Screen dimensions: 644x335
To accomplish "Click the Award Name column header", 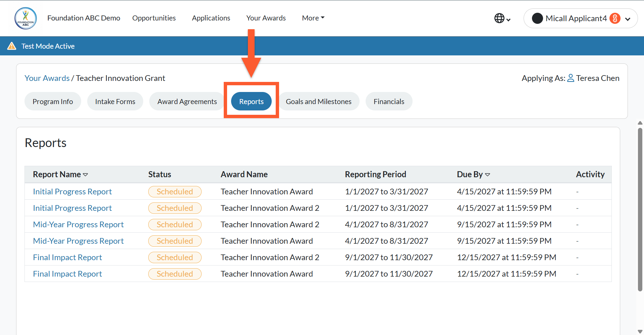I will 244,175.
